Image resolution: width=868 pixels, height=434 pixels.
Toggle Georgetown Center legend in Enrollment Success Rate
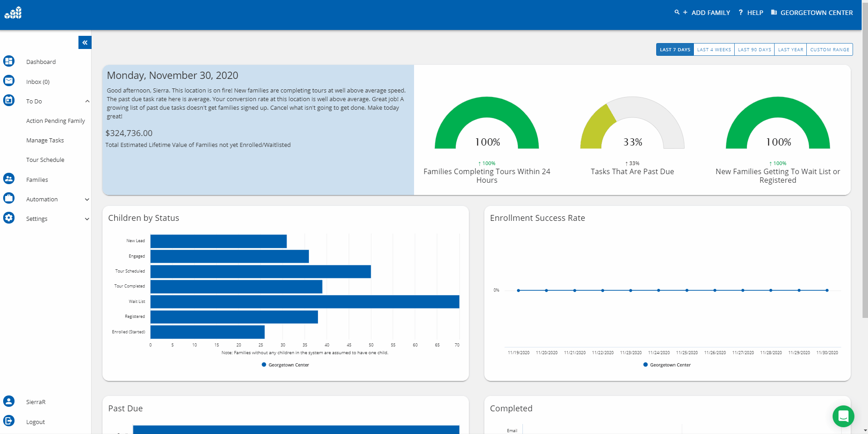tap(667, 365)
